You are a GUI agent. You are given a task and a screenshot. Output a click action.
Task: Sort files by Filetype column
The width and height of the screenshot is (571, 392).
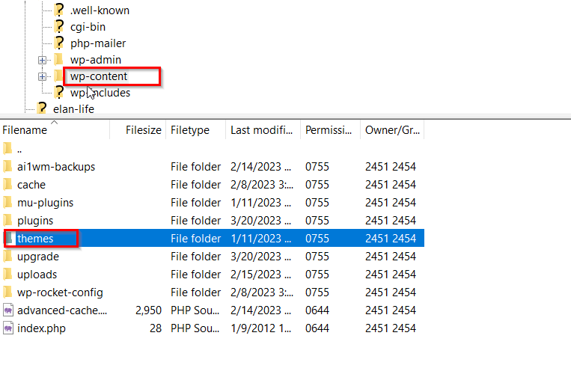(195, 130)
